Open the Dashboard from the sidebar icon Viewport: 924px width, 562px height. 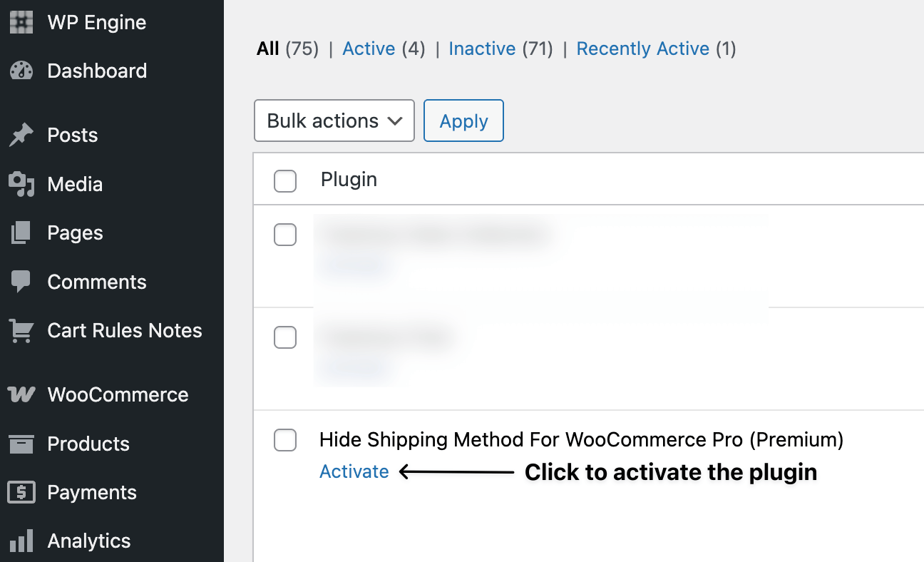[x=21, y=71]
